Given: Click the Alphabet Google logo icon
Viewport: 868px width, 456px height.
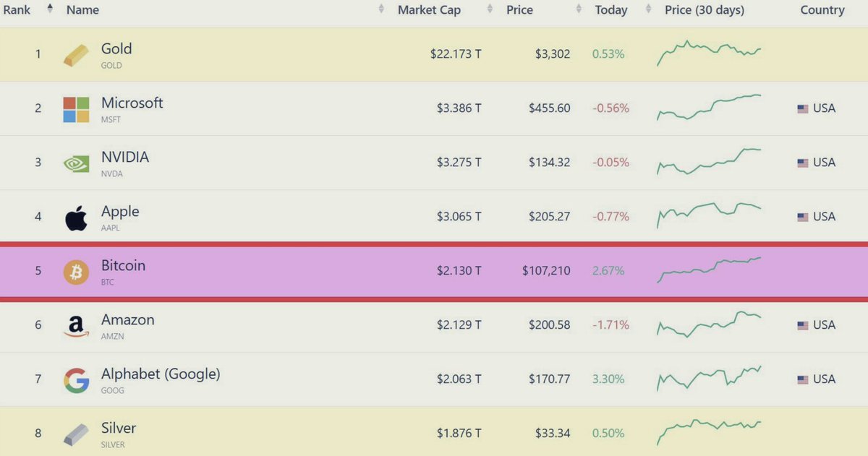Looking at the screenshot, I should coord(76,380).
